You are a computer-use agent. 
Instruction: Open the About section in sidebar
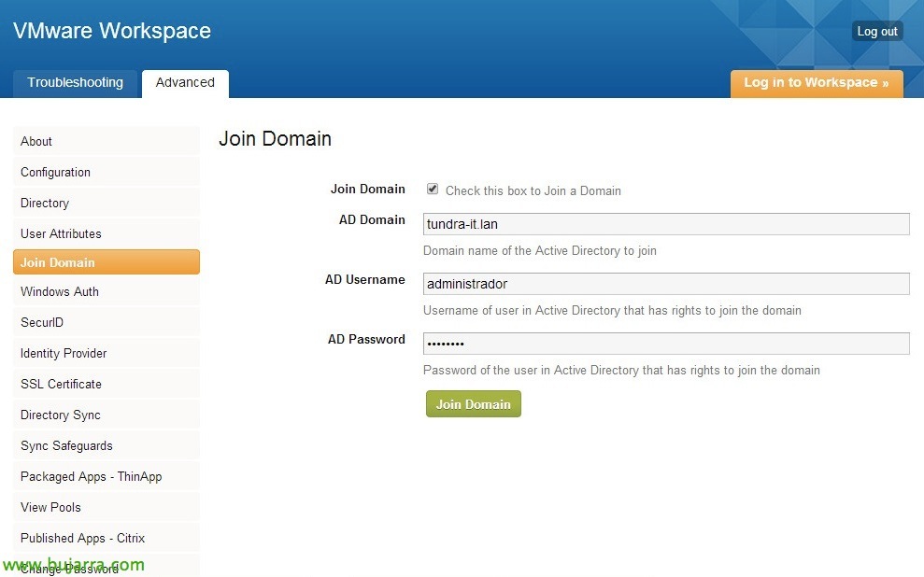(x=107, y=141)
